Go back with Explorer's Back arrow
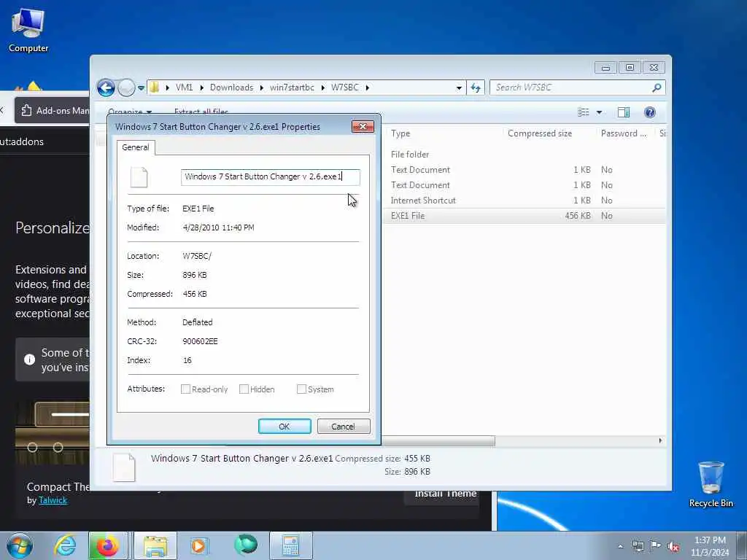Viewport: 747px width, 560px height. (x=106, y=87)
